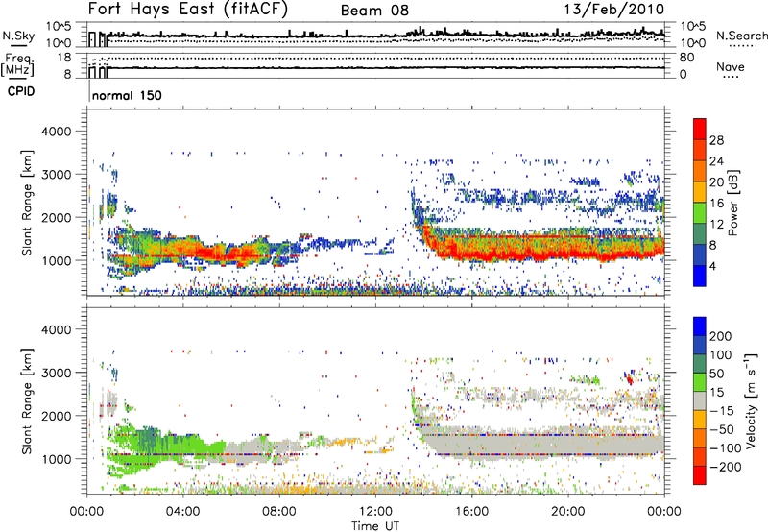The width and height of the screenshot is (768, 532).
Task: Click the date '13/Feb/2010'
Action: pyautogui.click(x=614, y=9)
